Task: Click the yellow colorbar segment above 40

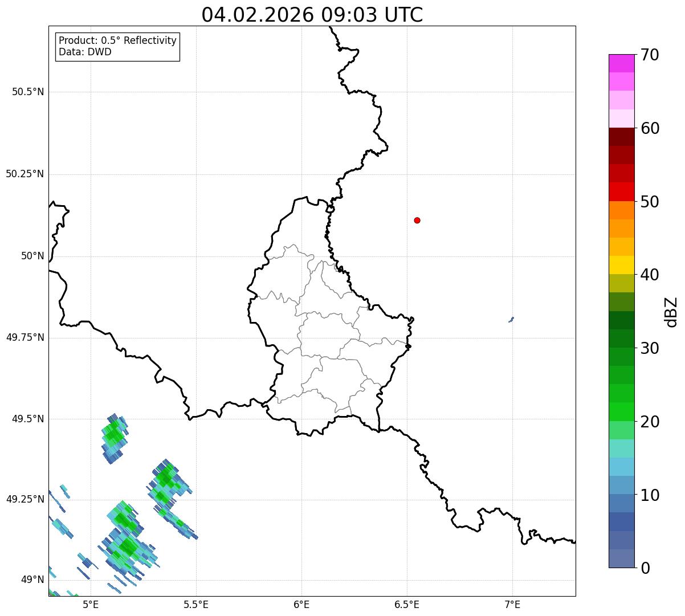Action: pyautogui.click(x=621, y=265)
